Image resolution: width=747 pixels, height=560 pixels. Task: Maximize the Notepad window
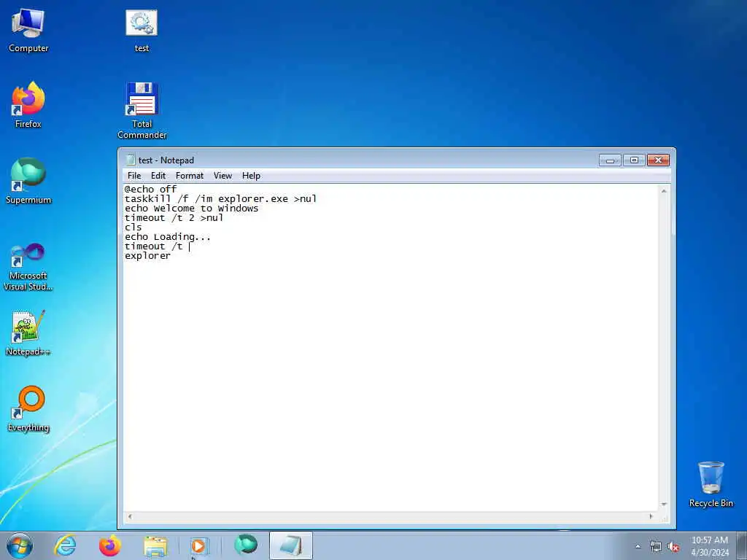tap(634, 160)
